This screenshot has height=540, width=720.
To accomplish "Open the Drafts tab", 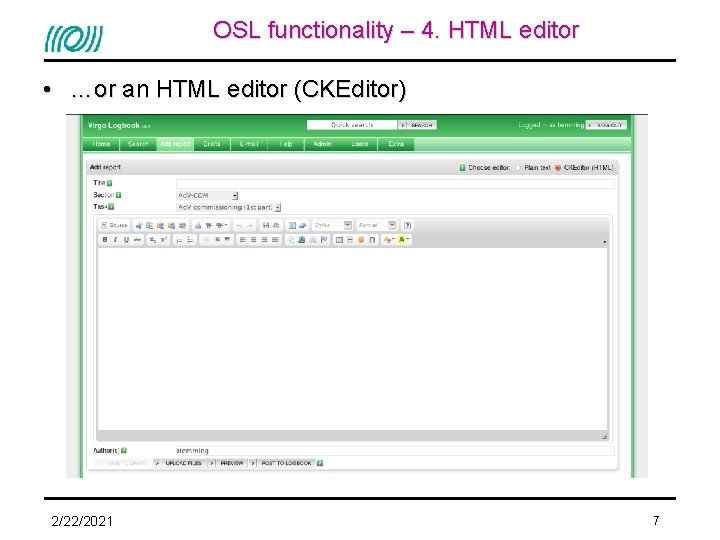I will coord(212,144).
